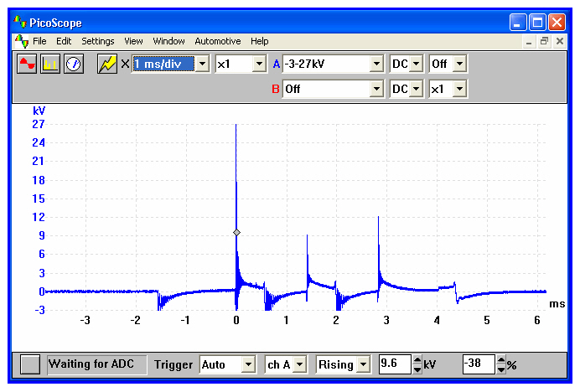The width and height of the screenshot is (580, 392).
Task: Open channel B range dropdown showing Off
Action: 375,89
